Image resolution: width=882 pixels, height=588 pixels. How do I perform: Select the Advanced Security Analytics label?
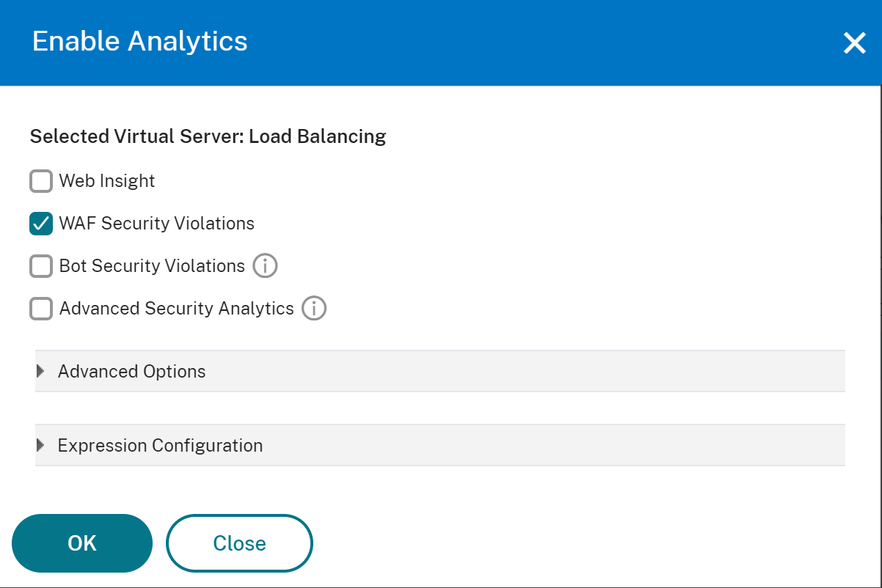pos(177,309)
